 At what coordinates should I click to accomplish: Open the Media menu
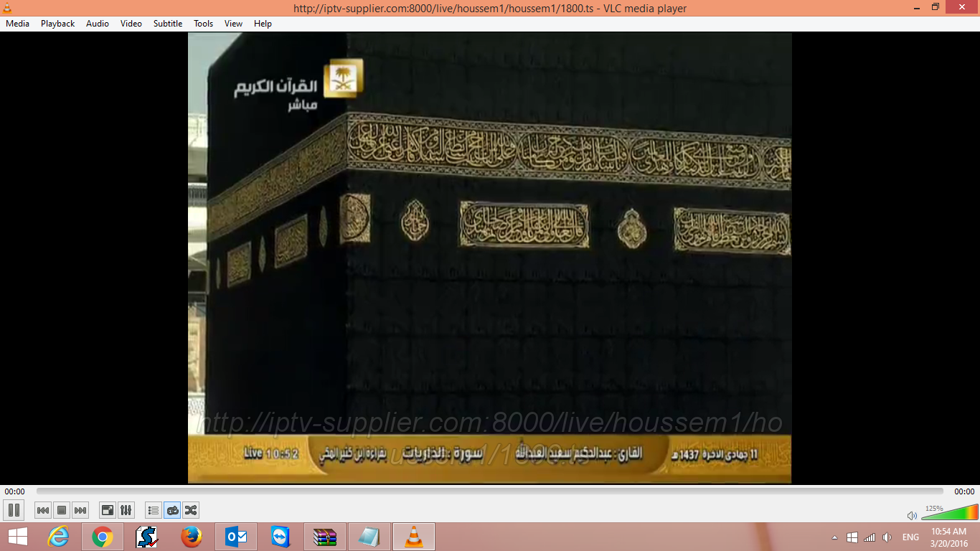[x=17, y=24]
